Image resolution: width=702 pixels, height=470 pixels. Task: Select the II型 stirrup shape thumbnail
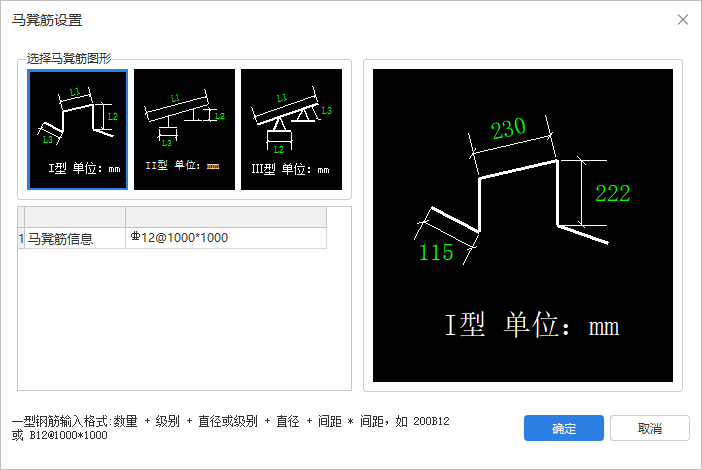coord(184,129)
